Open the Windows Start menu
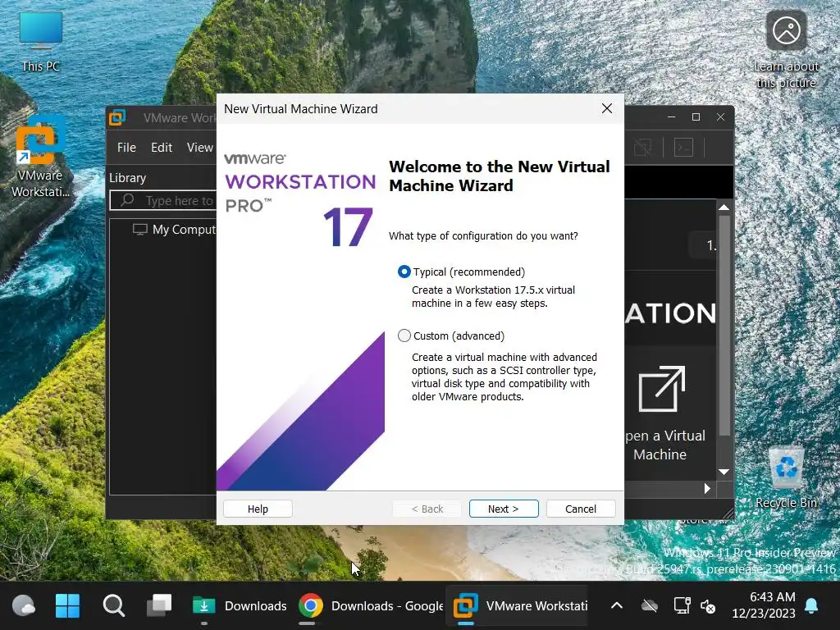This screenshot has height=630, width=840. pyautogui.click(x=67, y=606)
